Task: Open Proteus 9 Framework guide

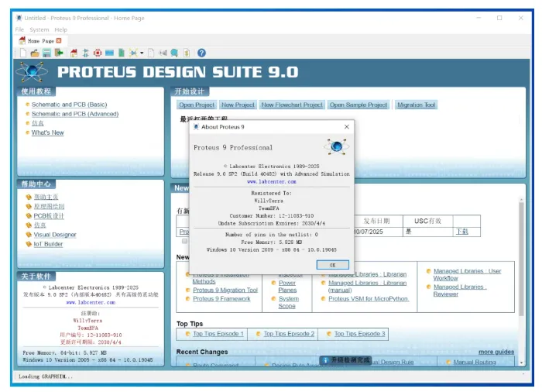Action: (x=221, y=298)
